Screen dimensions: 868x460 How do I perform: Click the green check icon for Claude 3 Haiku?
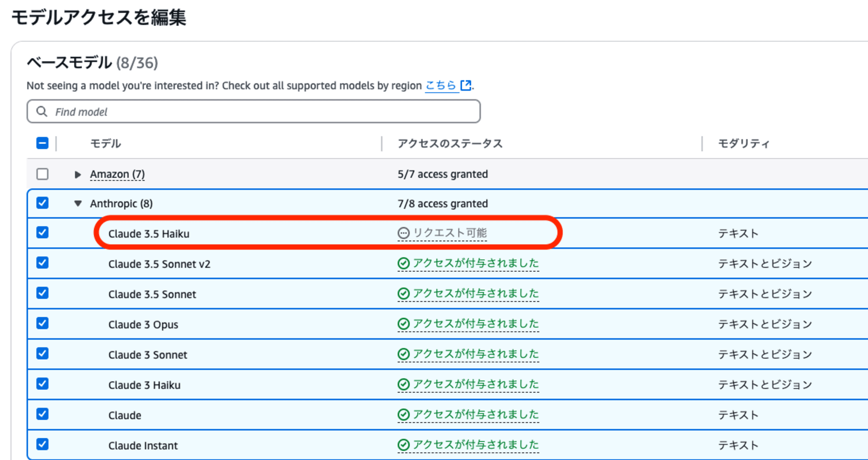pyautogui.click(x=404, y=385)
